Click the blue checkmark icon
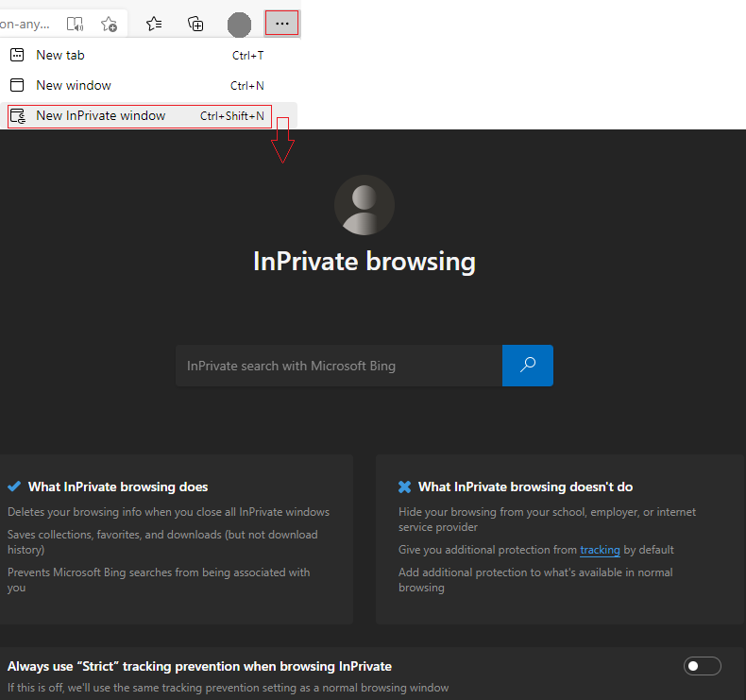Viewport: 746px width, 700px height. pyautogui.click(x=14, y=487)
